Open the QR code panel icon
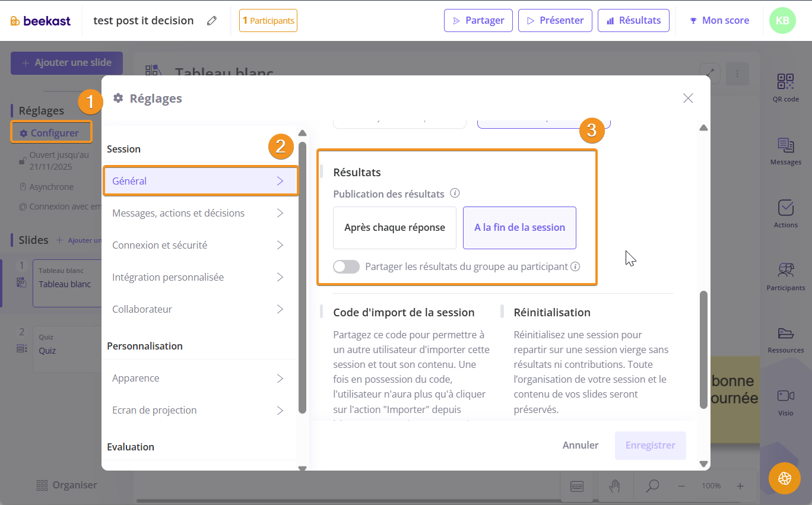The width and height of the screenshot is (812, 505). tap(785, 82)
